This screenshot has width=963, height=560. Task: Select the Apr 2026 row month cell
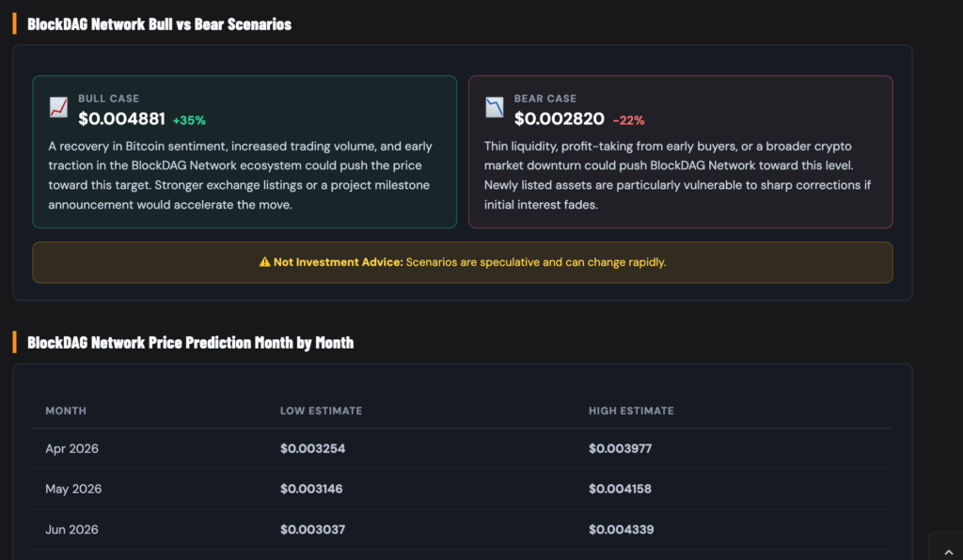point(71,448)
